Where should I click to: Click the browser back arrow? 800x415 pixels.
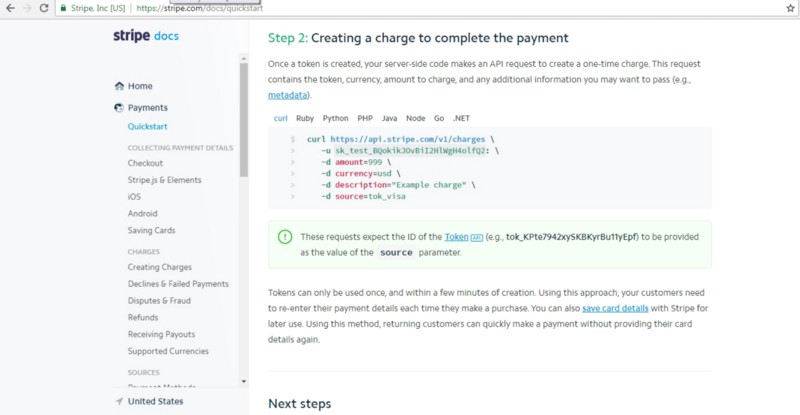click(x=9, y=7)
